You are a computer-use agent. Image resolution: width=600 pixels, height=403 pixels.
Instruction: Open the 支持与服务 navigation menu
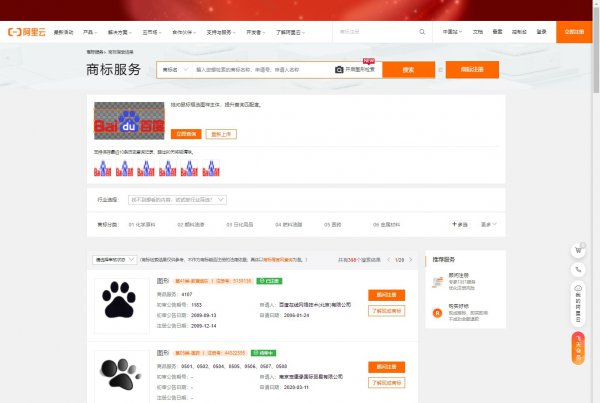(221, 32)
